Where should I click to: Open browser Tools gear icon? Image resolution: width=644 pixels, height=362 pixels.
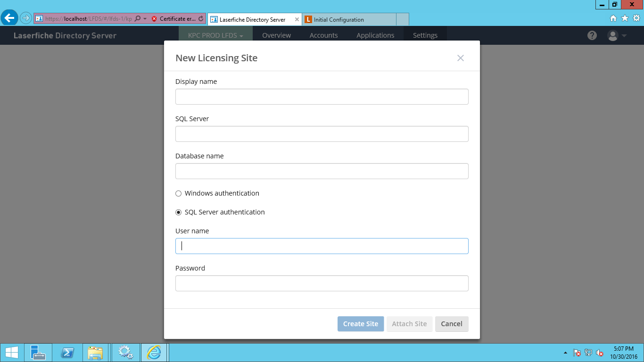(636, 18)
